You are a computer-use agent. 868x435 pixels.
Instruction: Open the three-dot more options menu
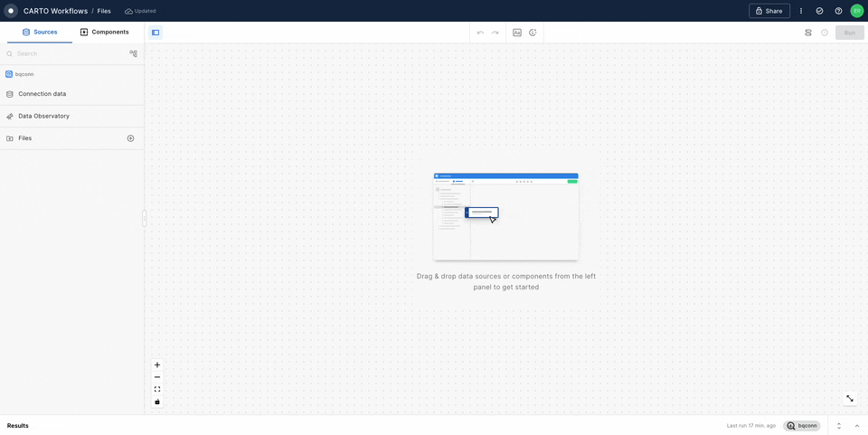800,11
